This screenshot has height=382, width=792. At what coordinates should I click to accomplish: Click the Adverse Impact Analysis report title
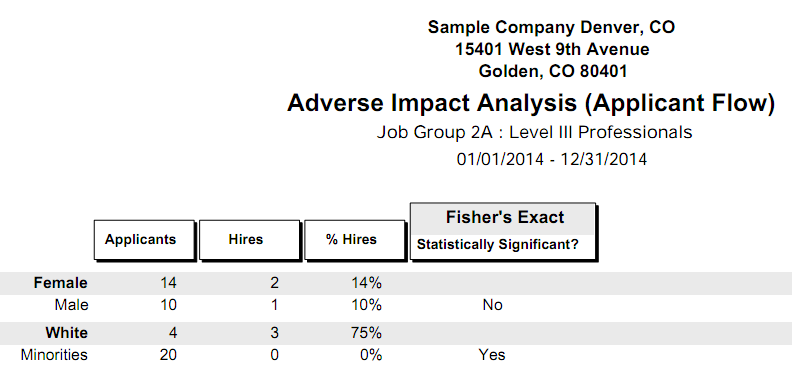(x=531, y=103)
